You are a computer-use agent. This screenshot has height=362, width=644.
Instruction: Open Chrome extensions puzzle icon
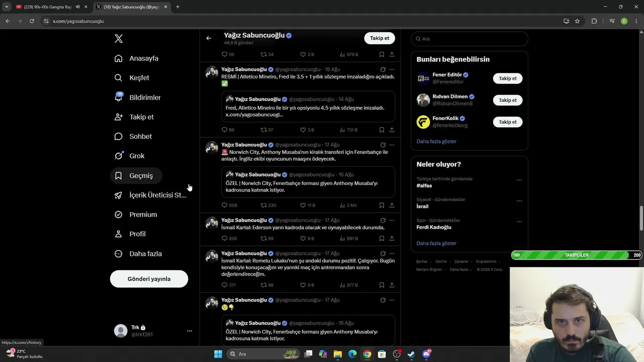click(x=594, y=21)
